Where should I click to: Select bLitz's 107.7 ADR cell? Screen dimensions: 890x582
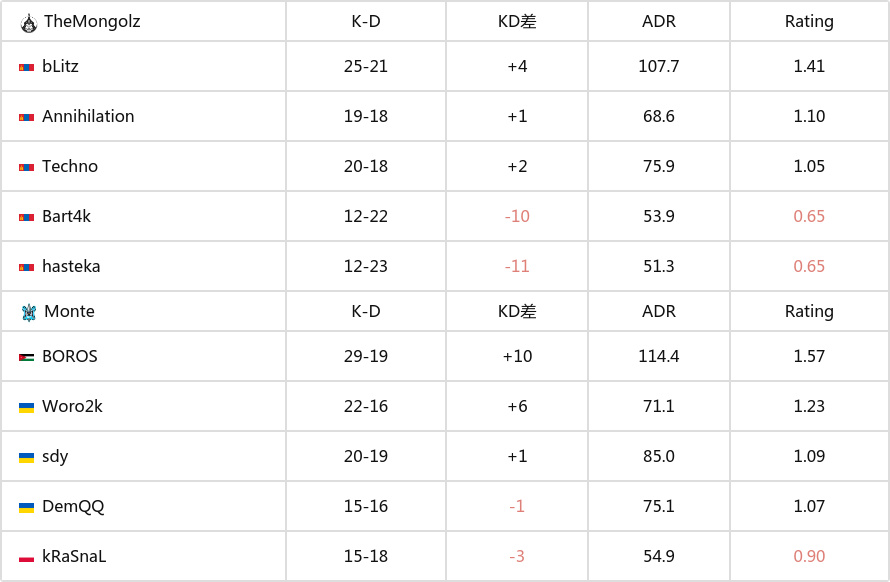pyautogui.click(x=658, y=66)
